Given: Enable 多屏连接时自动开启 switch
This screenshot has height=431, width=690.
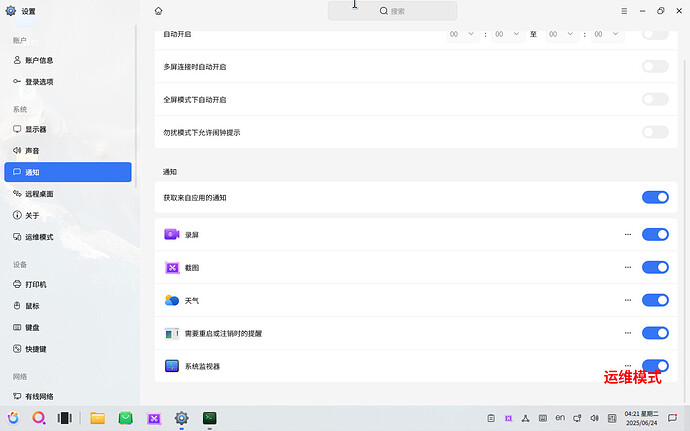Looking at the screenshot, I should click(655, 66).
